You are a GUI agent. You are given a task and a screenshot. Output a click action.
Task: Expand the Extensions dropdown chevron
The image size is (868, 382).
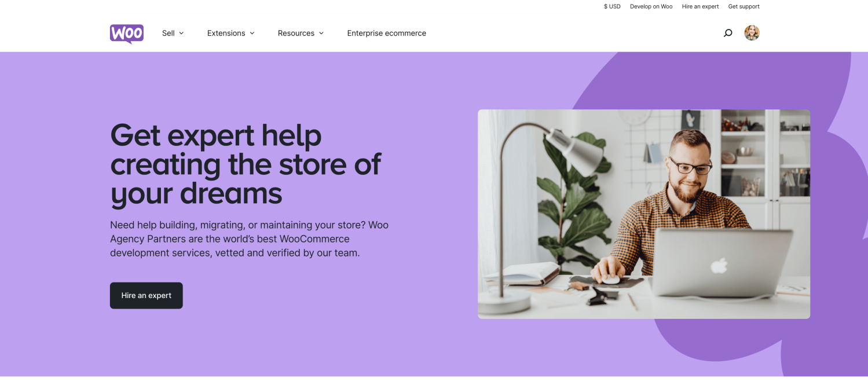click(252, 34)
